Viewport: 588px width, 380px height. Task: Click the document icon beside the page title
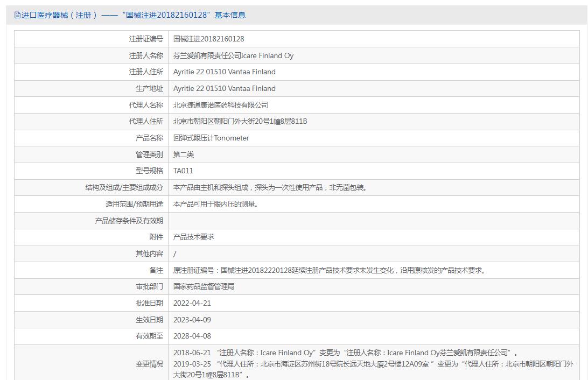pyautogui.click(x=17, y=15)
